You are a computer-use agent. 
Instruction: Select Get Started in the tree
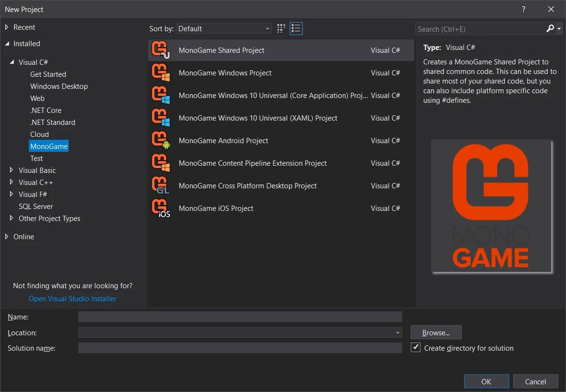tap(48, 74)
